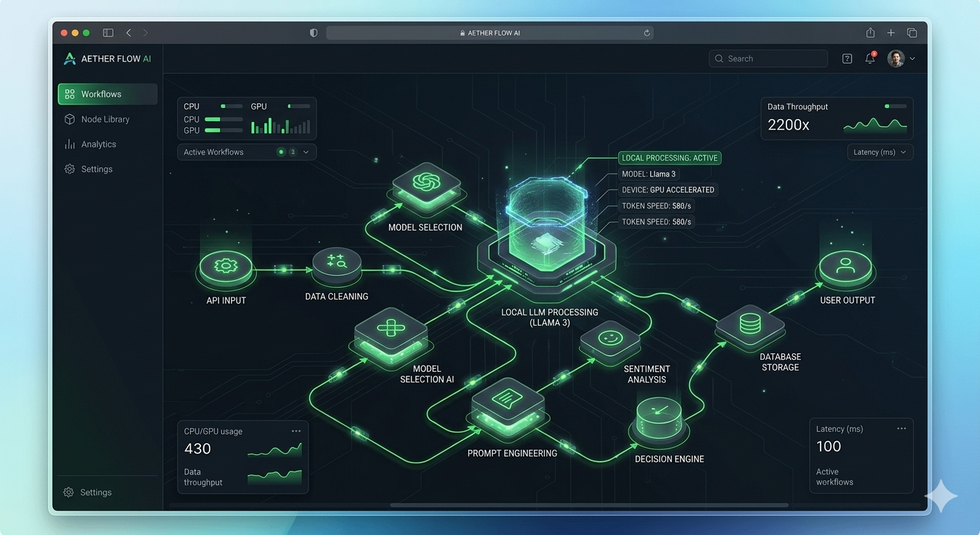Click the API Input gear node
Screen dimensions: 980x535
(x=226, y=265)
